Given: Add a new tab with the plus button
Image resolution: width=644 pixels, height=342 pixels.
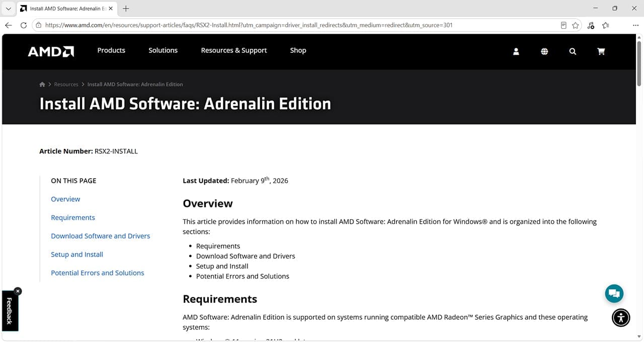Looking at the screenshot, I should click(126, 9).
